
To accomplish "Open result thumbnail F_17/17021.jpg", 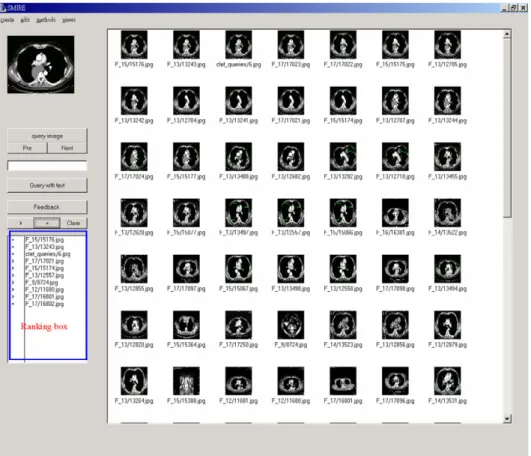I will [x=291, y=101].
